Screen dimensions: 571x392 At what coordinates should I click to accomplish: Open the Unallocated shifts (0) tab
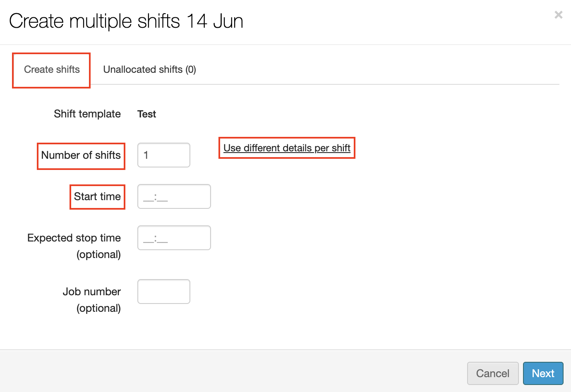pos(149,69)
